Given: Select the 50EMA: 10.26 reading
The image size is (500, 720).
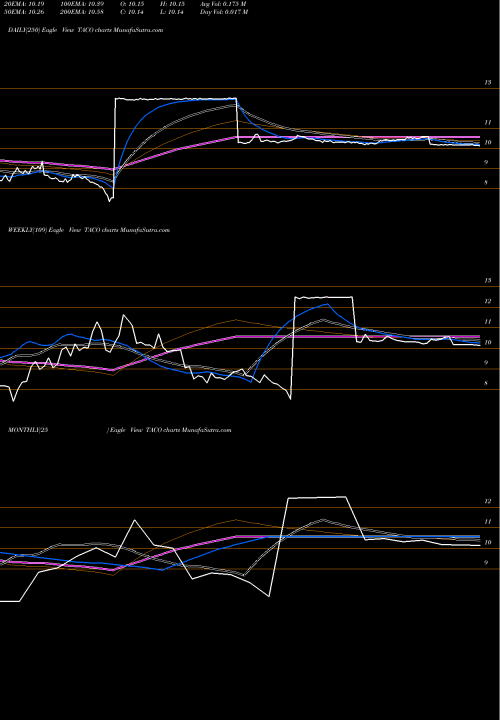Looking at the screenshot, I should click(x=24, y=12).
